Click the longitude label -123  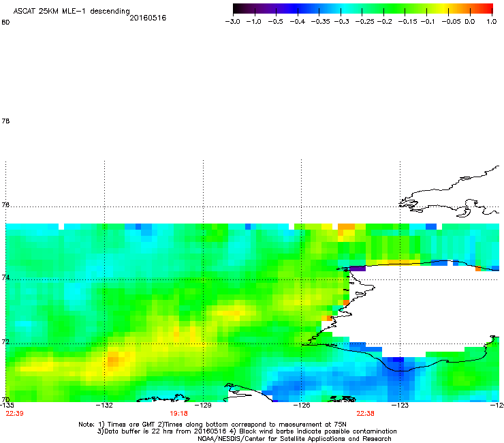click(x=400, y=406)
